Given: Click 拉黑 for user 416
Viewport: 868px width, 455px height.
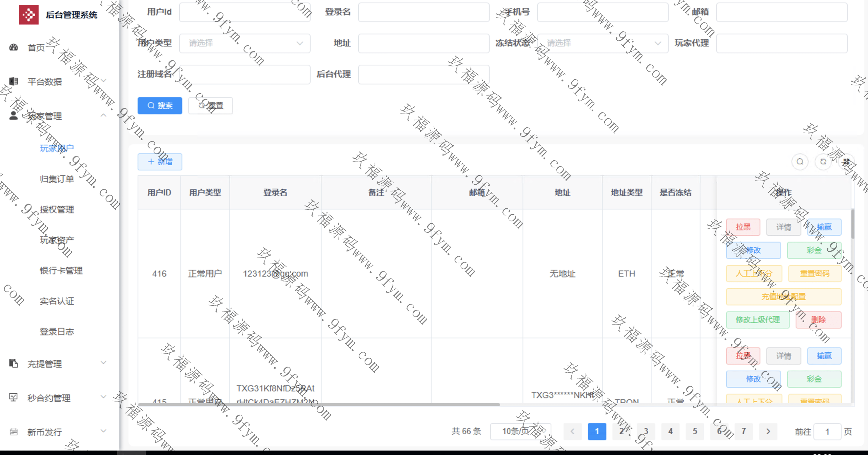Looking at the screenshot, I should 743,227.
